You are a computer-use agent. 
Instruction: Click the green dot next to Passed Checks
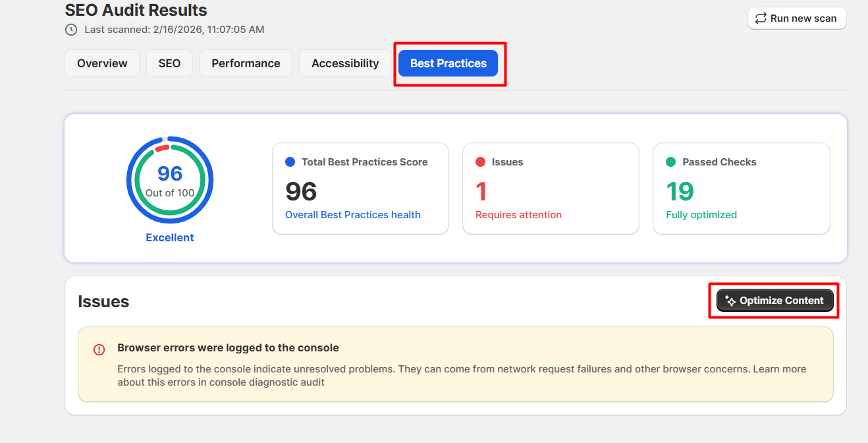(x=670, y=162)
